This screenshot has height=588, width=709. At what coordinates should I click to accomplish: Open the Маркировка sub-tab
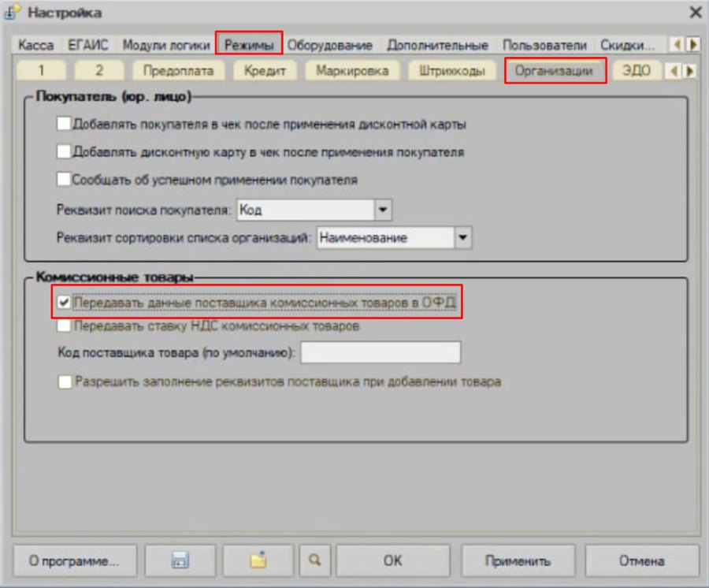(x=352, y=71)
